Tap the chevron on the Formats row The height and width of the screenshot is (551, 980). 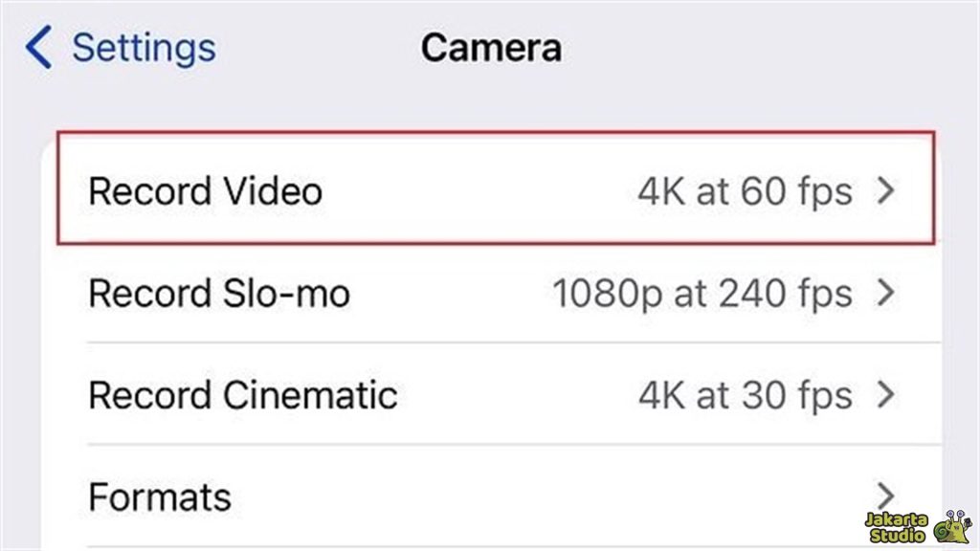tap(886, 496)
